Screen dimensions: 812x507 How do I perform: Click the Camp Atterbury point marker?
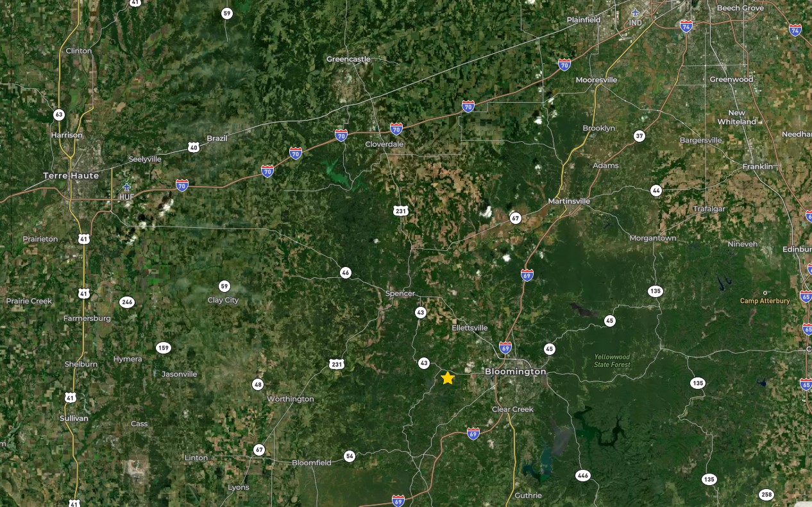(x=765, y=293)
